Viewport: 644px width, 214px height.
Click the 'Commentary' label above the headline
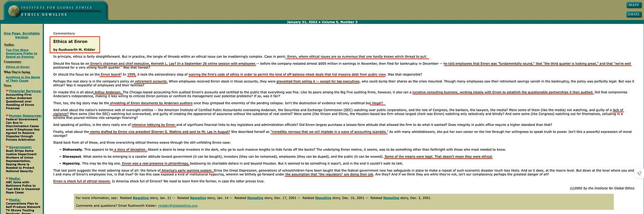(x=64, y=33)
